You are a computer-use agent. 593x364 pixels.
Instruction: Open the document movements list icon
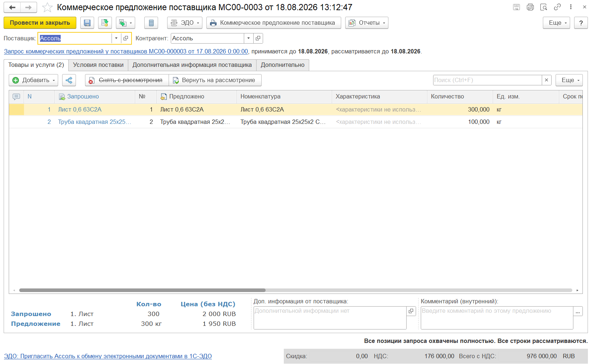tap(151, 23)
